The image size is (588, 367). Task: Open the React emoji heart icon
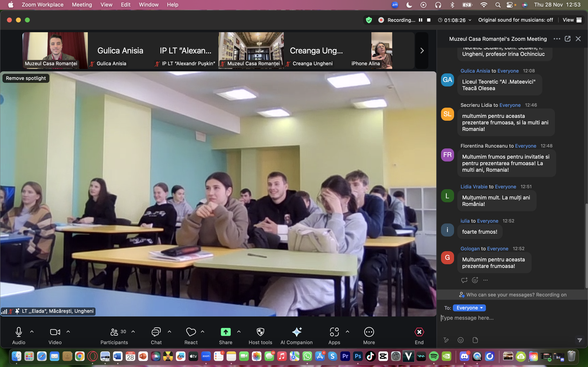(x=191, y=332)
